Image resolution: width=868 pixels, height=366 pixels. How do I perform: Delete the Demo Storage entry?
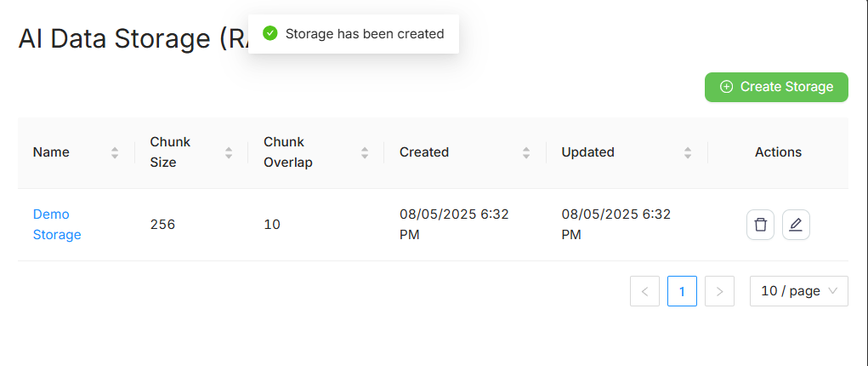[x=760, y=225]
